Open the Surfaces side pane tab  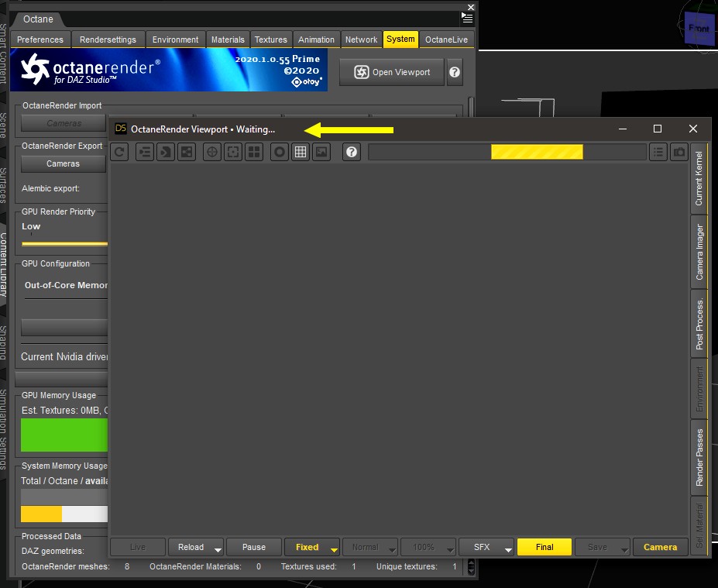point(3,185)
